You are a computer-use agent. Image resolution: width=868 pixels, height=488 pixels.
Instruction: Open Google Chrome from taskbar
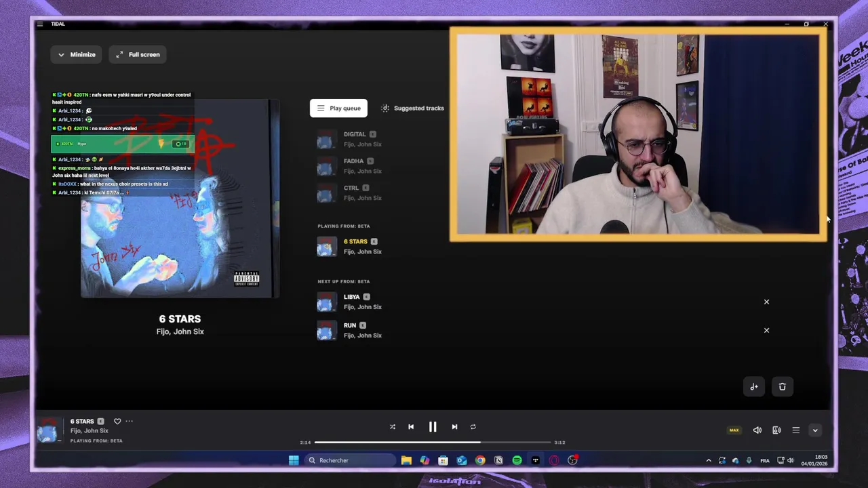tap(480, 460)
